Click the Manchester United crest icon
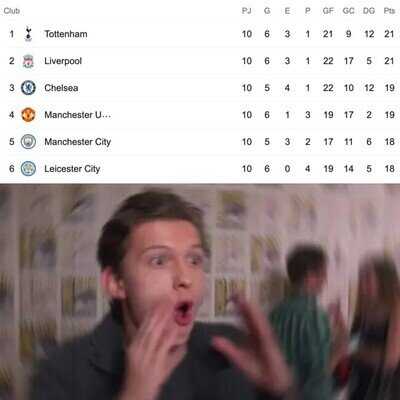The image size is (400, 400). click(28, 115)
